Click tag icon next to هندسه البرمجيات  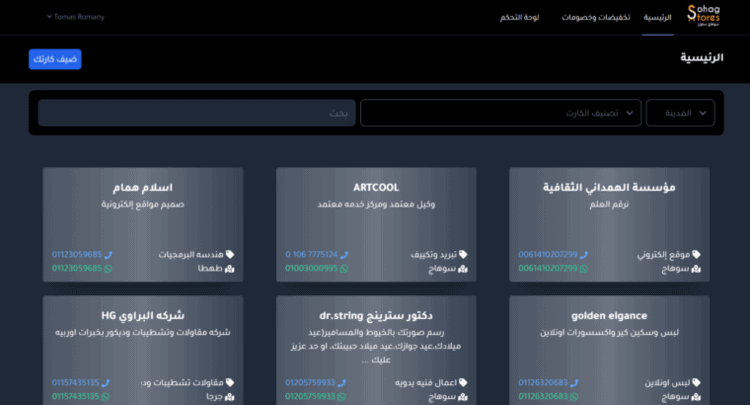click(230, 254)
